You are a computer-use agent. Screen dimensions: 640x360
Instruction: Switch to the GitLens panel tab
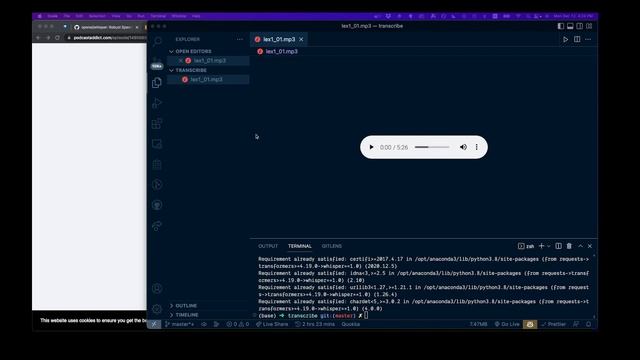pos(331,246)
